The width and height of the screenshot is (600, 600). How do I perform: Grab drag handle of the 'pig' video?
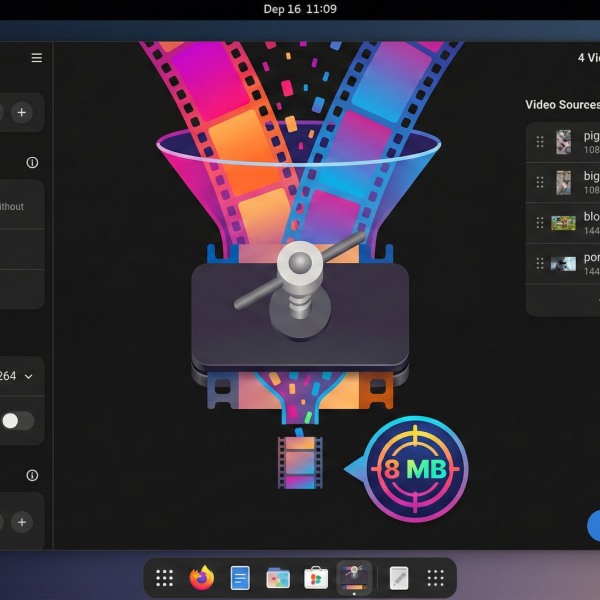click(x=540, y=142)
